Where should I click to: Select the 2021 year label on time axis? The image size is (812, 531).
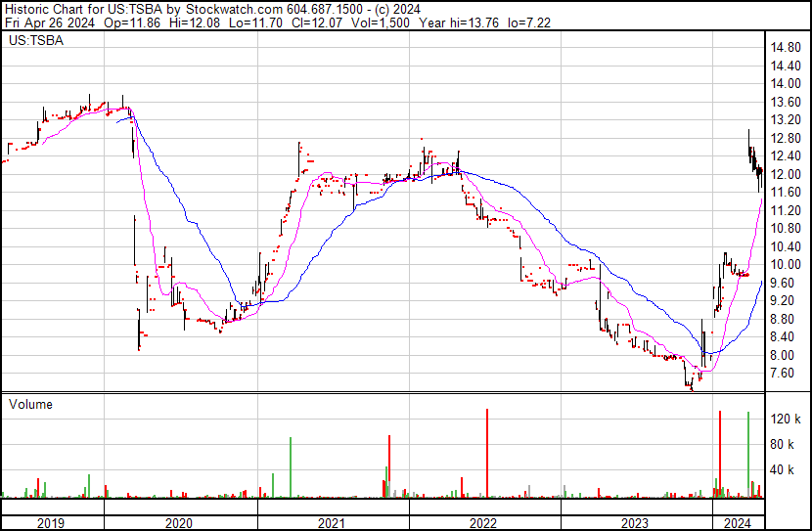click(332, 523)
